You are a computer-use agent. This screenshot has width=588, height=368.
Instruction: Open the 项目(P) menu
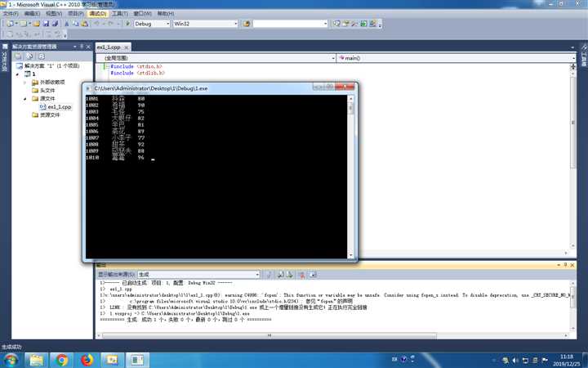76,14
